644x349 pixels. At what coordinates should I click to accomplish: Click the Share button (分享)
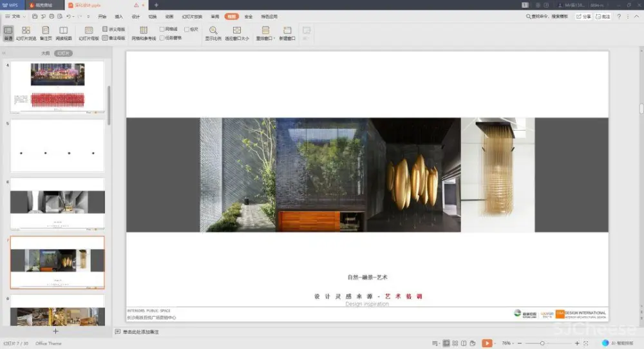(583, 16)
